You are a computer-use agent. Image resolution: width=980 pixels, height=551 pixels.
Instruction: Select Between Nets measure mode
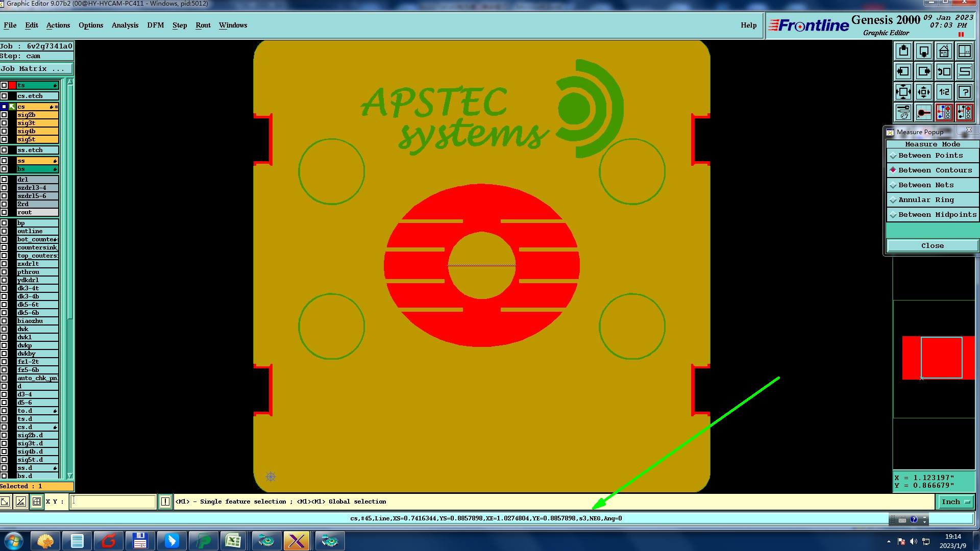click(933, 185)
